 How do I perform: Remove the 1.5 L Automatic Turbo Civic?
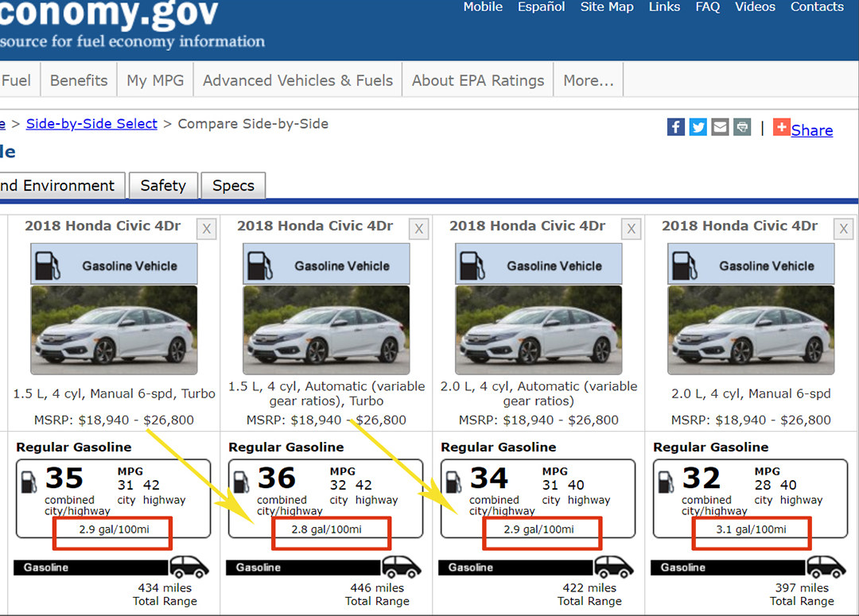(x=419, y=230)
